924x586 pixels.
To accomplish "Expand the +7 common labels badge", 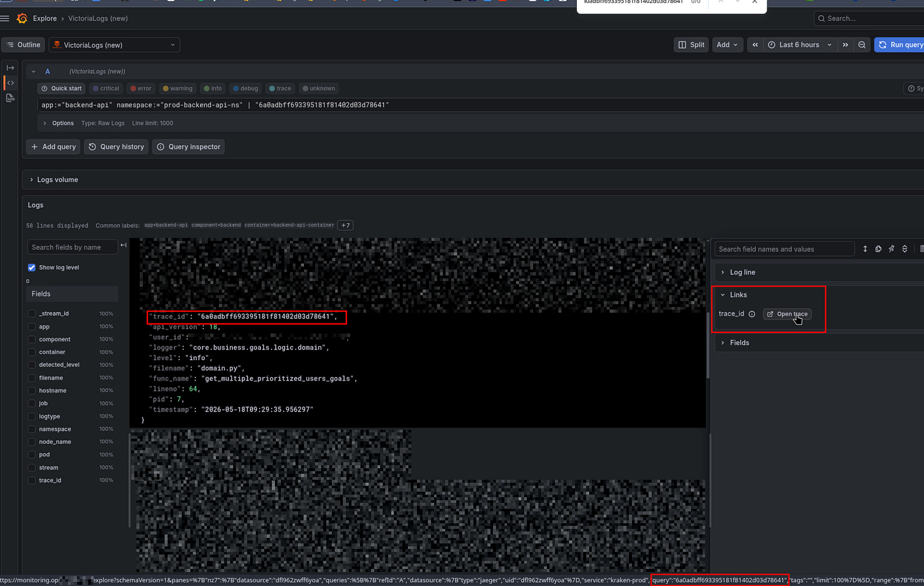I will point(345,225).
